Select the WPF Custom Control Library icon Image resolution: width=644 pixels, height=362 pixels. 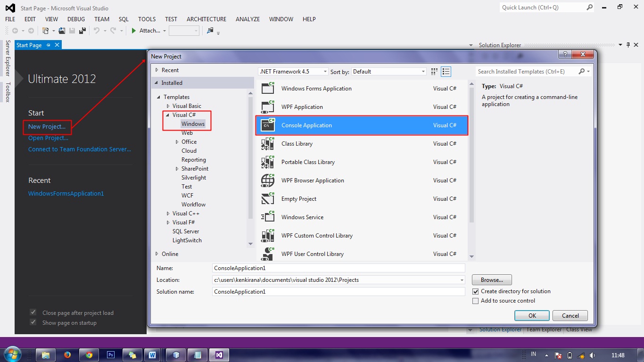tap(268, 235)
